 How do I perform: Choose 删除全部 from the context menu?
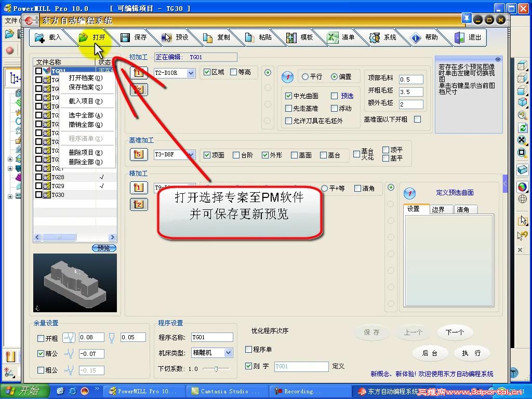86,162
